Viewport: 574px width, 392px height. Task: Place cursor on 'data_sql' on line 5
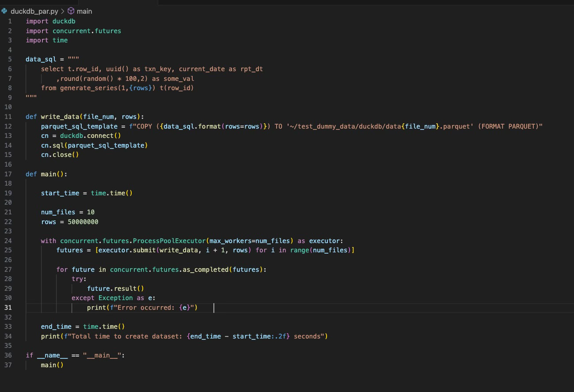tap(41, 59)
